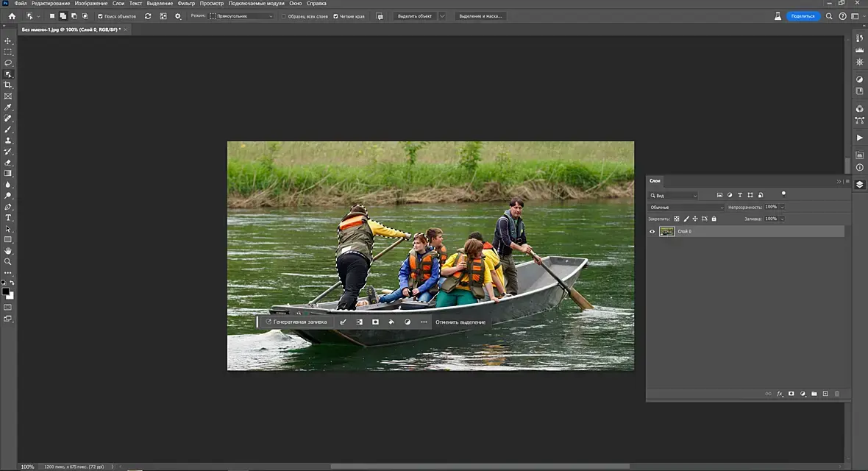868x471 pixels.
Task: Select the Frame tool
Action: (8, 96)
